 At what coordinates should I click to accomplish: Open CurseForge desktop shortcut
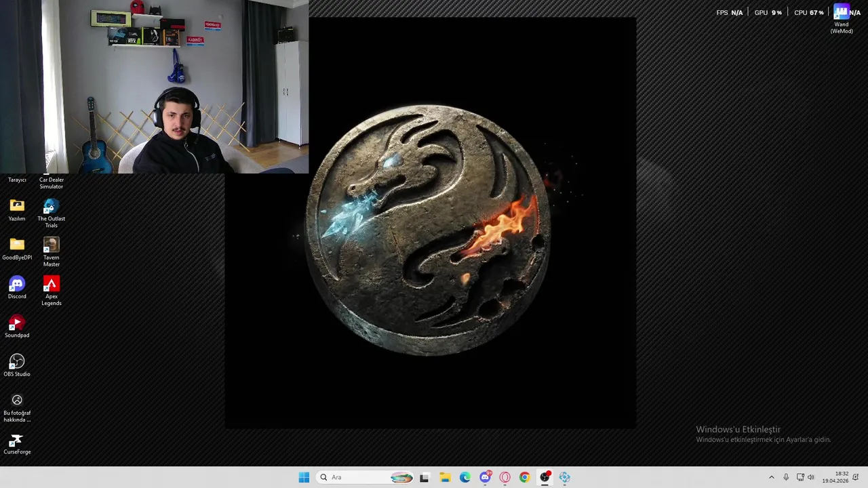click(17, 443)
